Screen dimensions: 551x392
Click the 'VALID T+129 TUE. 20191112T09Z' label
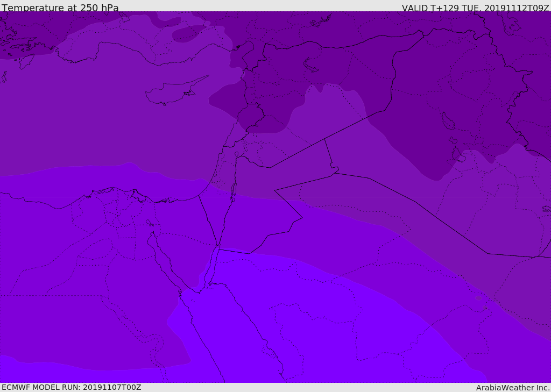(476, 8)
